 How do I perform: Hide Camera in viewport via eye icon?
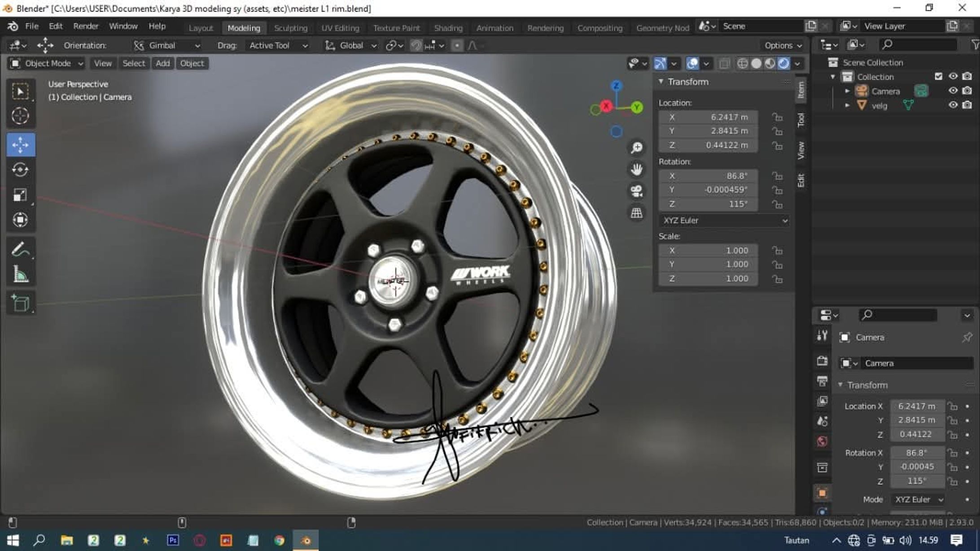(x=953, y=91)
